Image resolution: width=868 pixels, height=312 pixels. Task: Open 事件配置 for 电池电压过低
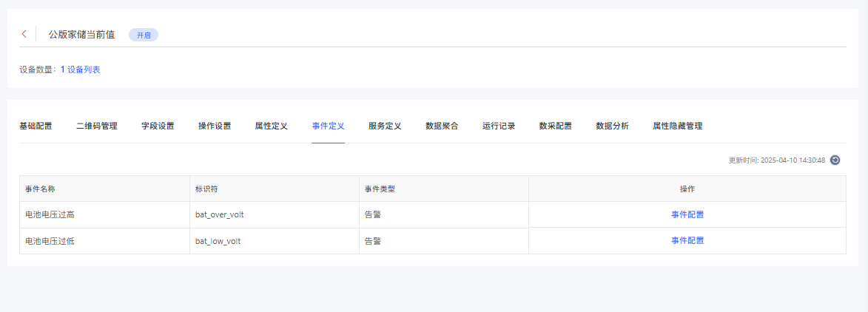coord(687,240)
